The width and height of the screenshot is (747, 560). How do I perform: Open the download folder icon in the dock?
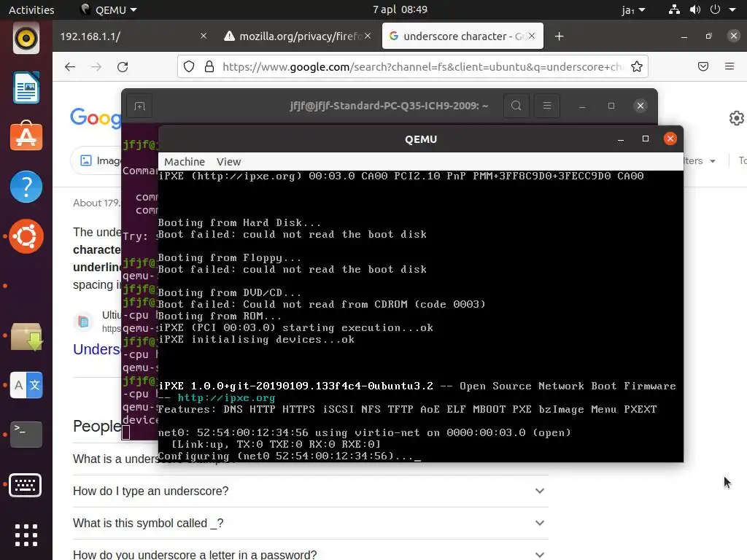26,336
